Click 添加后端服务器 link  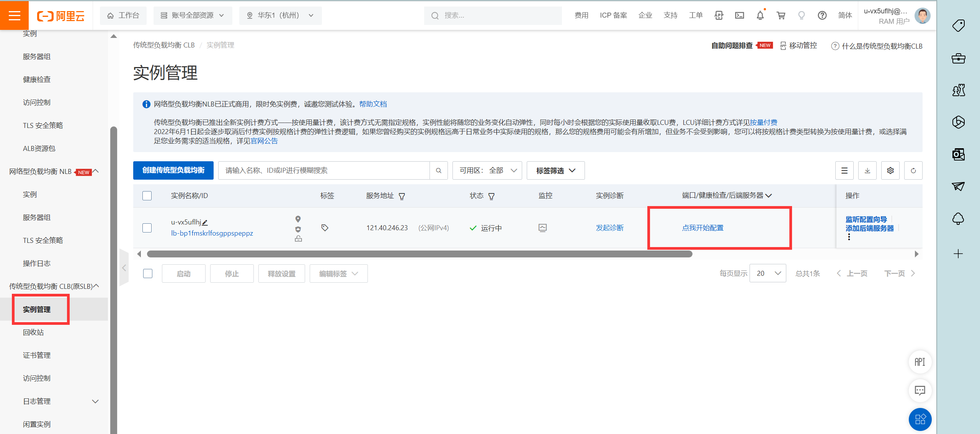click(870, 228)
